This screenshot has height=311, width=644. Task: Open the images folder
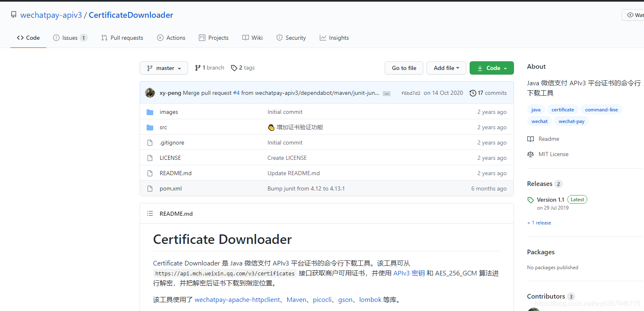[169, 112]
